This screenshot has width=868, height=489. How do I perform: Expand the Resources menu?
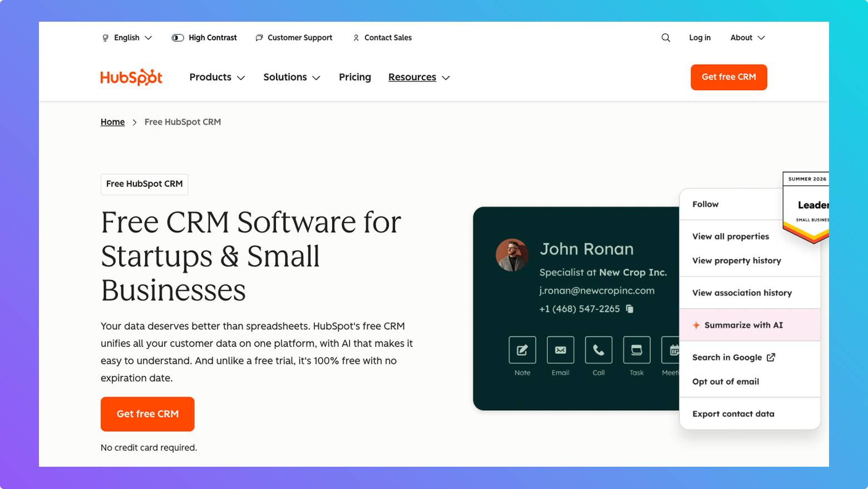pyautogui.click(x=419, y=77)
